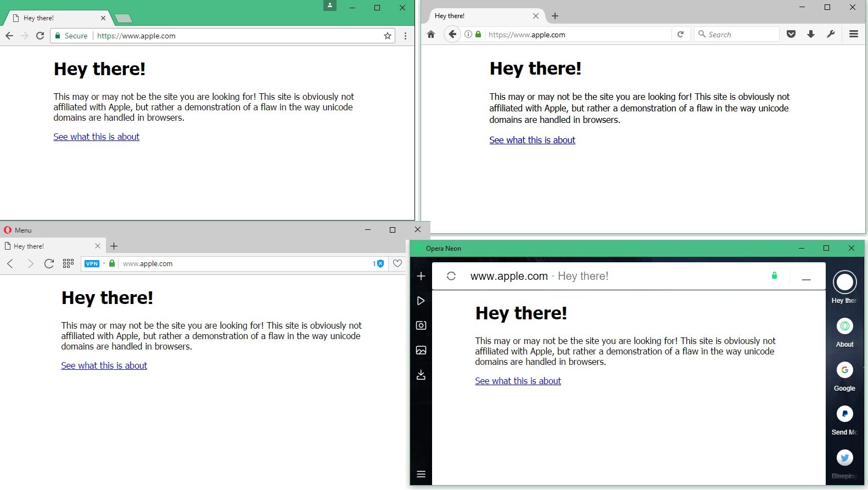Follow 'See what this is about' in Opera

tap(104, 365)
